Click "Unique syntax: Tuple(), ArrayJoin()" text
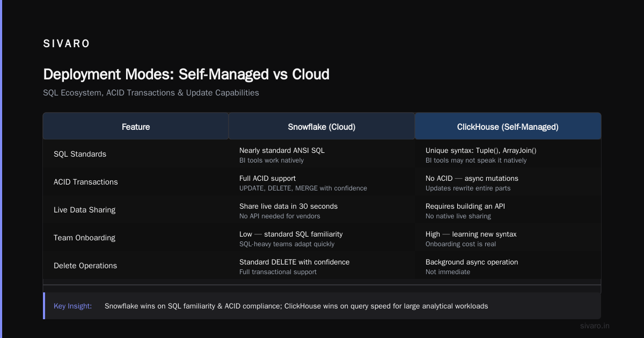Screen dimensions: 644x338 (481, 150)
